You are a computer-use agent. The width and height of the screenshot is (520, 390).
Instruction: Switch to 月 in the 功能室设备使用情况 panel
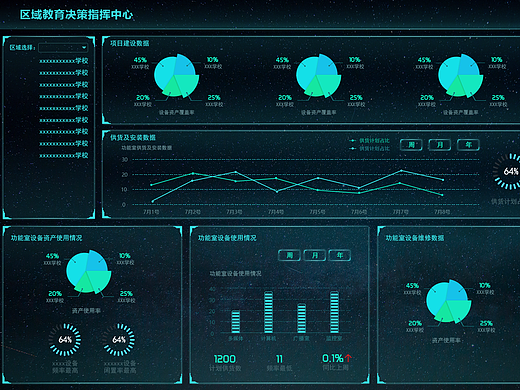(x=314, y=255)
